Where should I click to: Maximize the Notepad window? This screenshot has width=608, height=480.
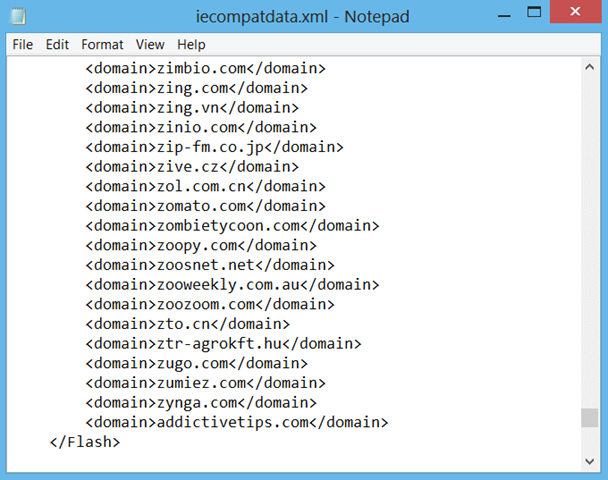pyautogui.click(x=534, y=12)
